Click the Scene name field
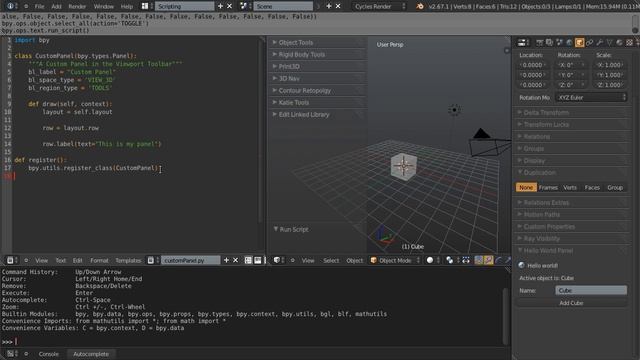The width and height of the screenshot is (640, 360). pyautogui.click(x=283, y=6)
